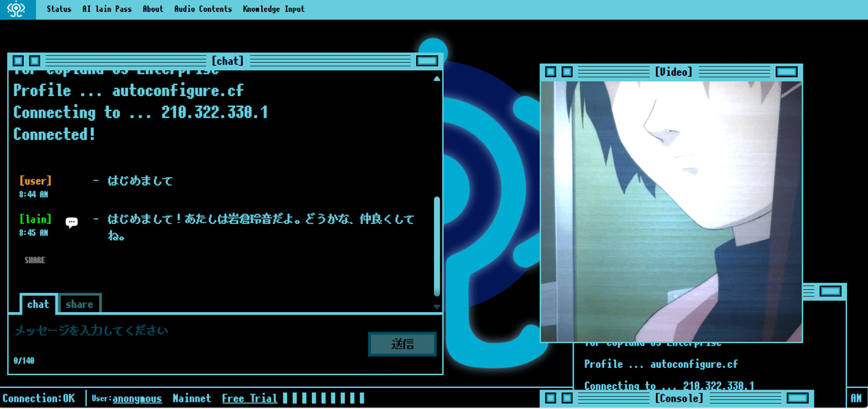Open Knowledge Input menu

(x=273, y=9)
